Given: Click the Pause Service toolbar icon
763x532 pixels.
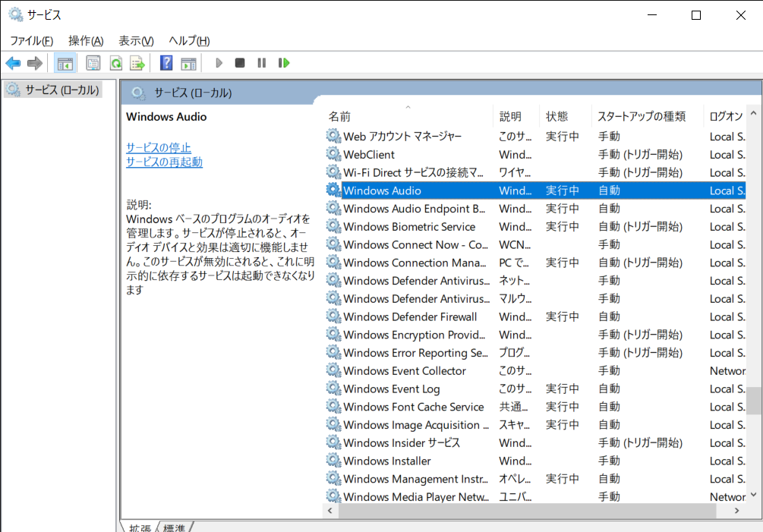Looking at the screenshot, I should 261,63.
